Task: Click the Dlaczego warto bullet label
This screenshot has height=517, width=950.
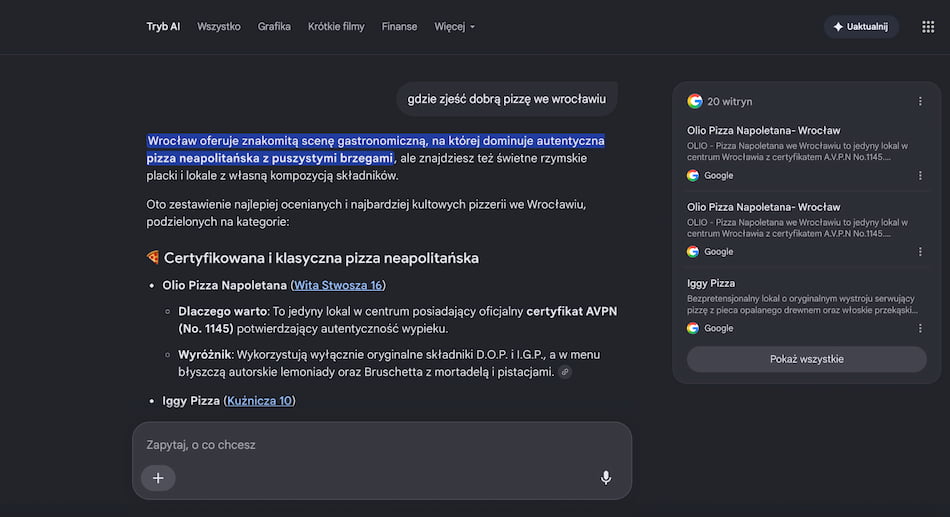Action: pyautogui.click(x=222, y=311)
